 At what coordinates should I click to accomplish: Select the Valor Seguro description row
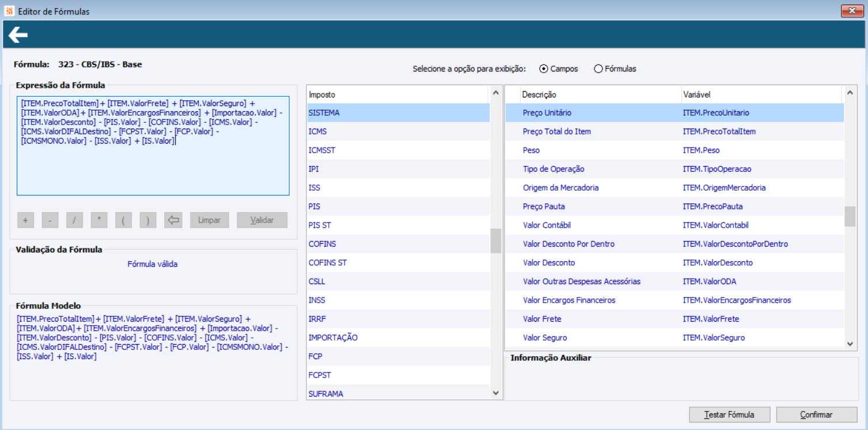pos(674,338)
